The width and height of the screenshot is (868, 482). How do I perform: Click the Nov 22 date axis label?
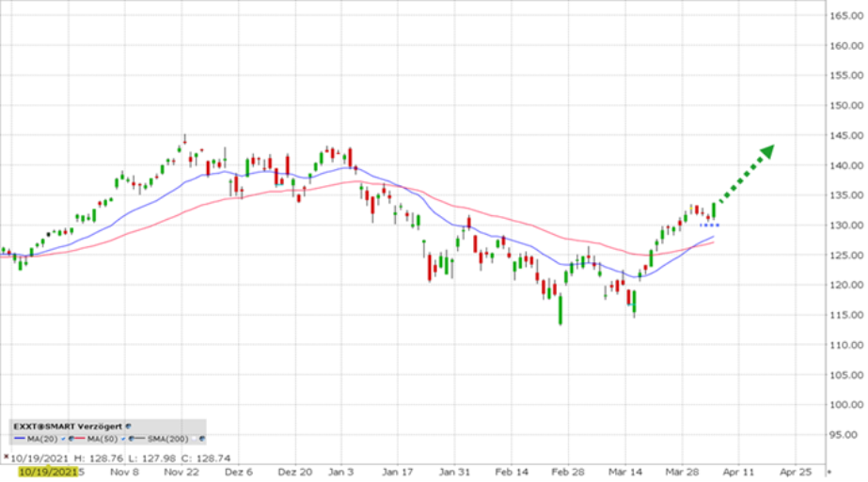pos(181,472)
